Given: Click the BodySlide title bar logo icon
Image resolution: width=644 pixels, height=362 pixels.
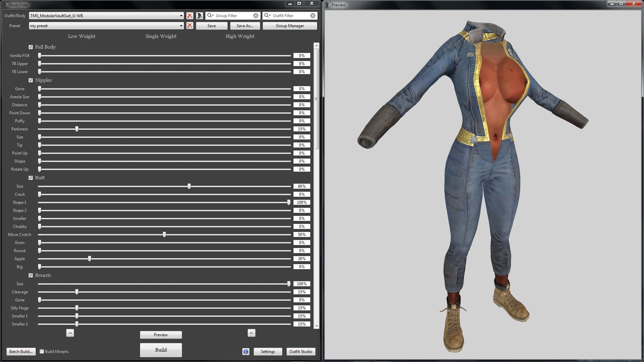Looking at the screenshot, I should [x=7, y=5].
